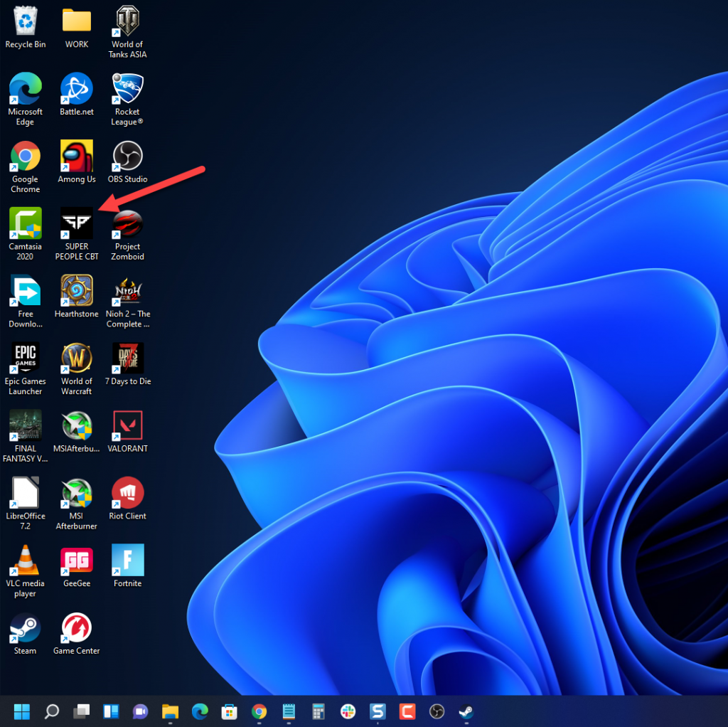Open Slack from taskbar
This screenshot has height=727, width=728.
(x=348, y=711)
